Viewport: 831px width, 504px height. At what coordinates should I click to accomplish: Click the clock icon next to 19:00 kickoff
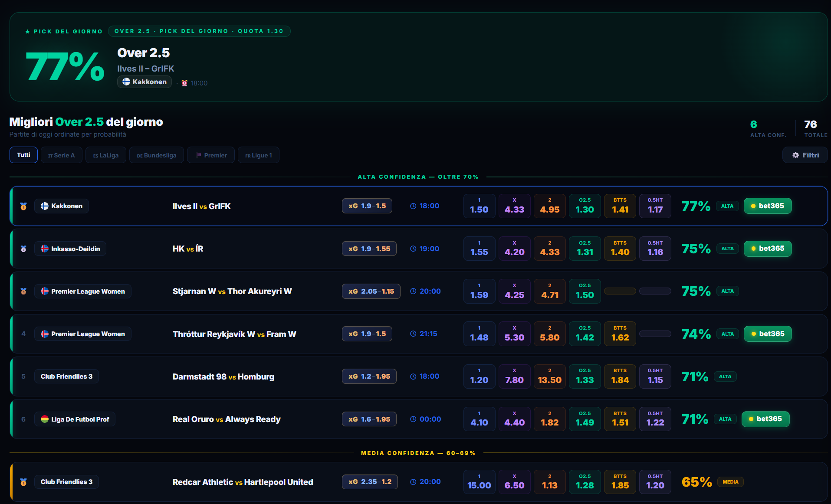point(413,249)
